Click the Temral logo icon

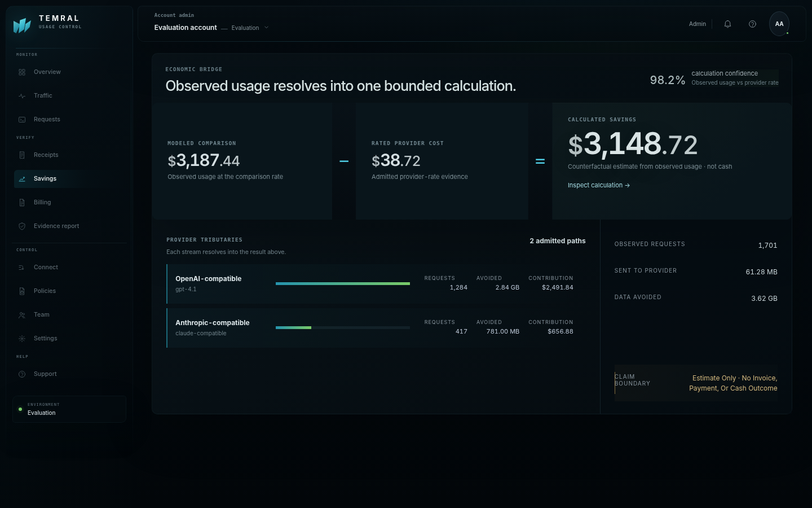pos(22,25)
